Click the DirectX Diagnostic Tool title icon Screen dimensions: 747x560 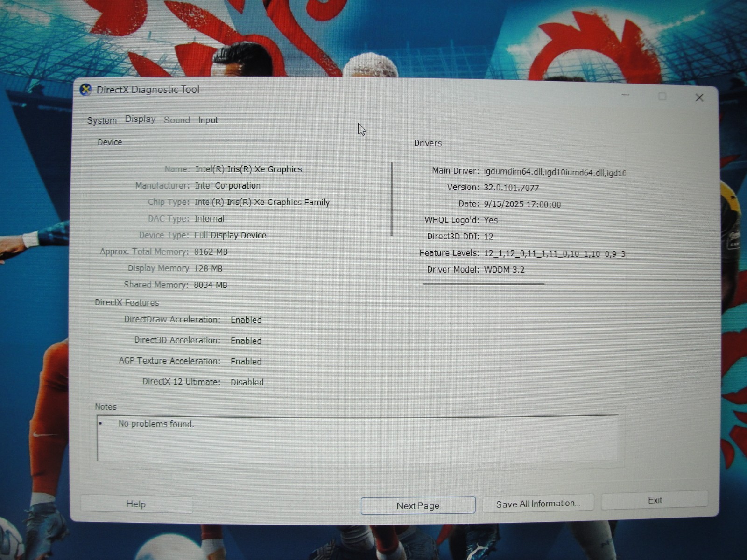(85, 90)
